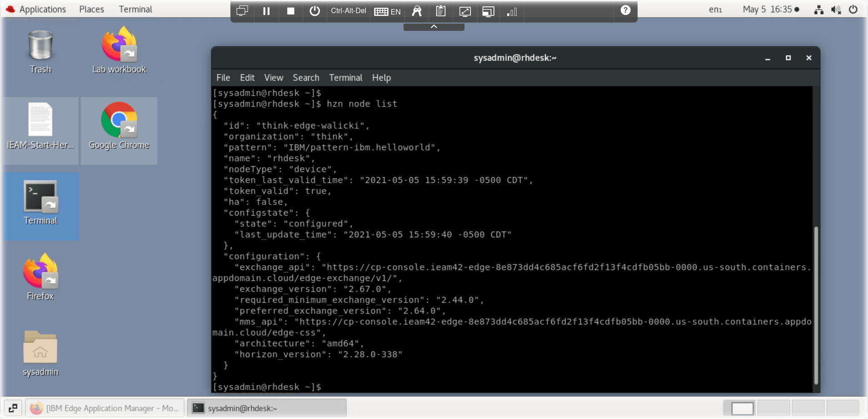This screenshot has width=868, height=419.
Task: Click the terminal title sysadmin@rhdesk:~
Action: (515, 58)
